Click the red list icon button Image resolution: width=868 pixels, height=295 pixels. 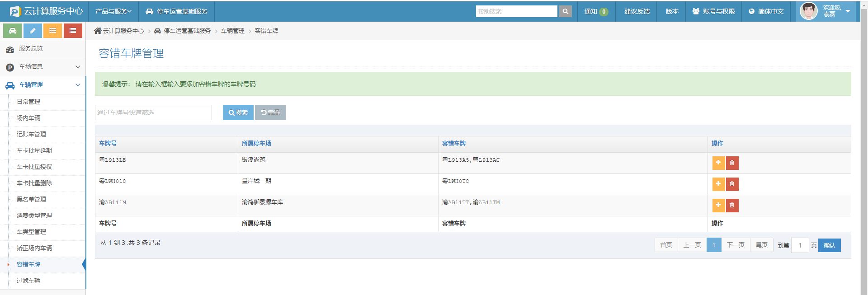coord(73,31)
